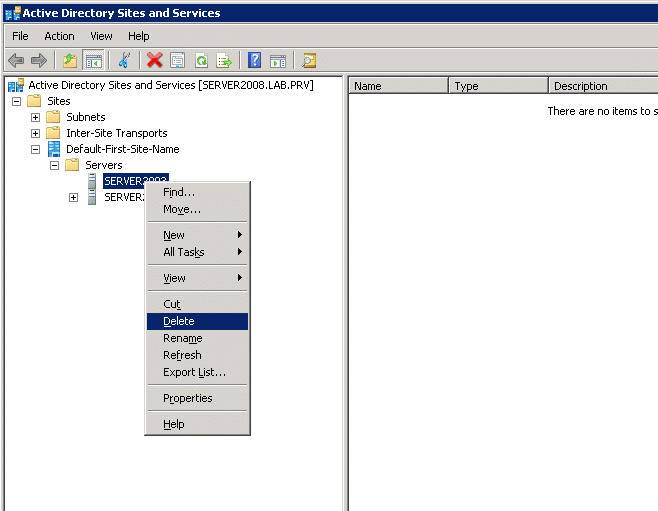Viewport: 658px width, 511px height.
Task: Collapse the Default-First-Site-Name node
Action: point(36,149)
